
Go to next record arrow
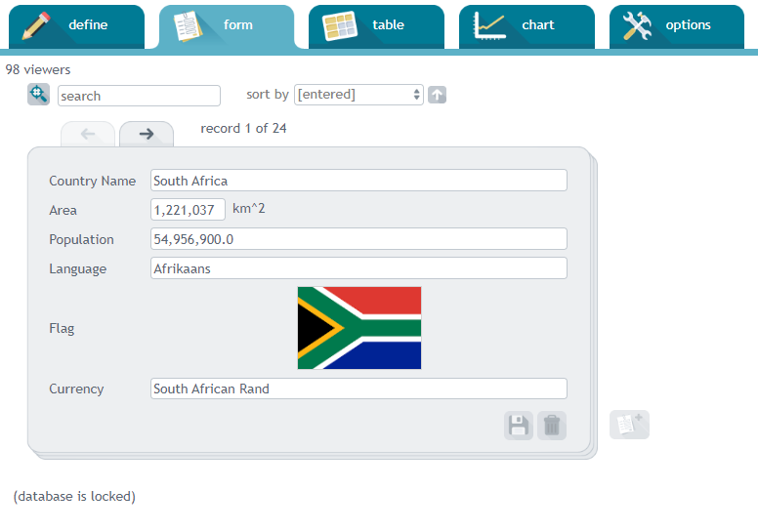(x=147, y=134)
